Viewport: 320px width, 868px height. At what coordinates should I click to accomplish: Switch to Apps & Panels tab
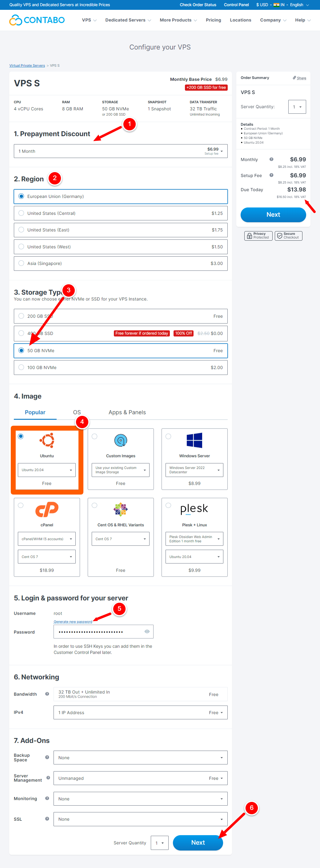click(x=127, y=412)
